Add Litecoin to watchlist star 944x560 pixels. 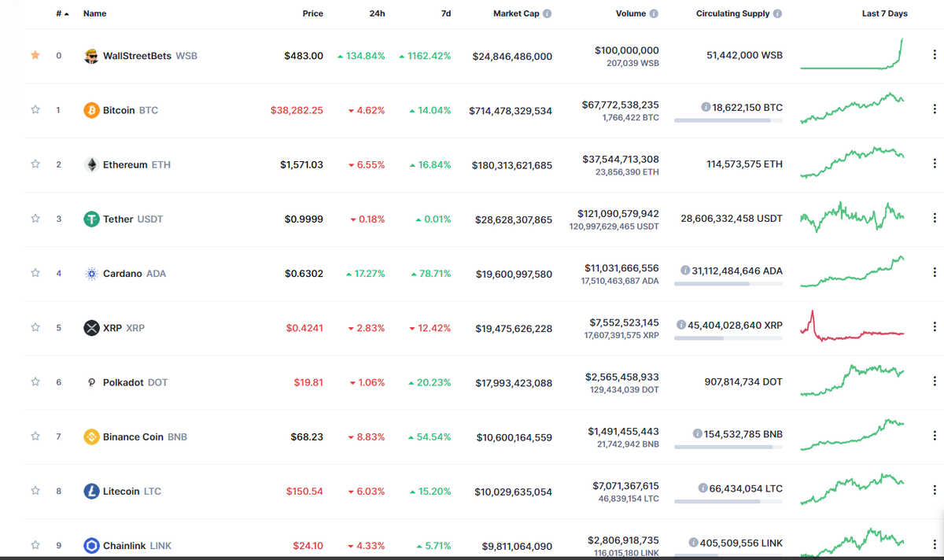tap(35, 491)
